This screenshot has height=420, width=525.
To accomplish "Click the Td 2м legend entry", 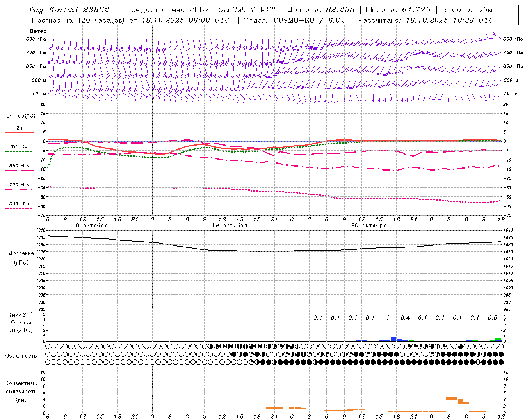I will coord(19,147).
